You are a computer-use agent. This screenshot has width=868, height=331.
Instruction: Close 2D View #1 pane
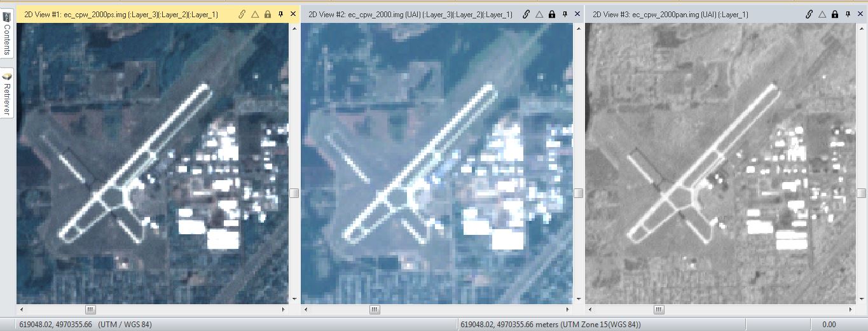293,14
